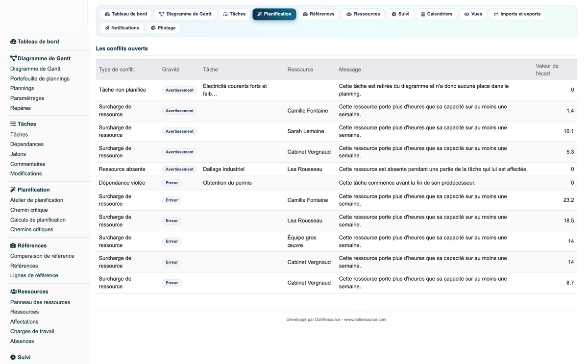Open the Tâches tab

click(234, 14)
